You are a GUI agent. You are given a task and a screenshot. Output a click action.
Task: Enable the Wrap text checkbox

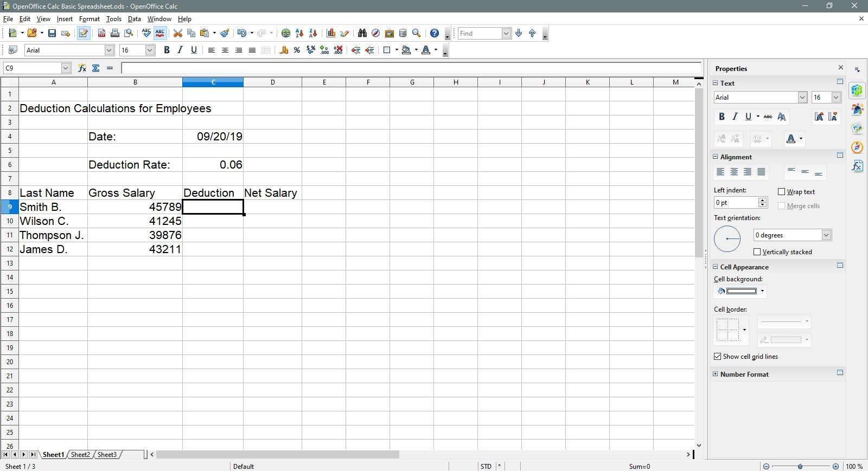(x=781, y=191)
